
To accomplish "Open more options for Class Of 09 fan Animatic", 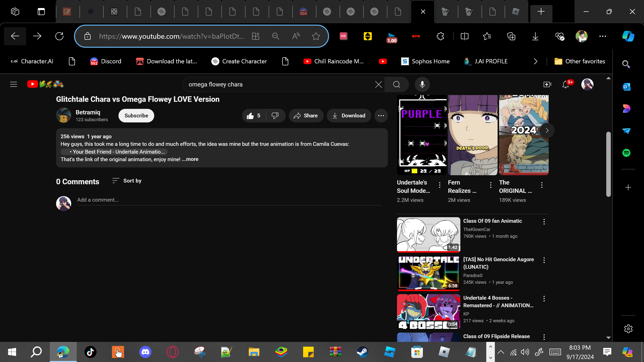I will (x=544, y=222).
